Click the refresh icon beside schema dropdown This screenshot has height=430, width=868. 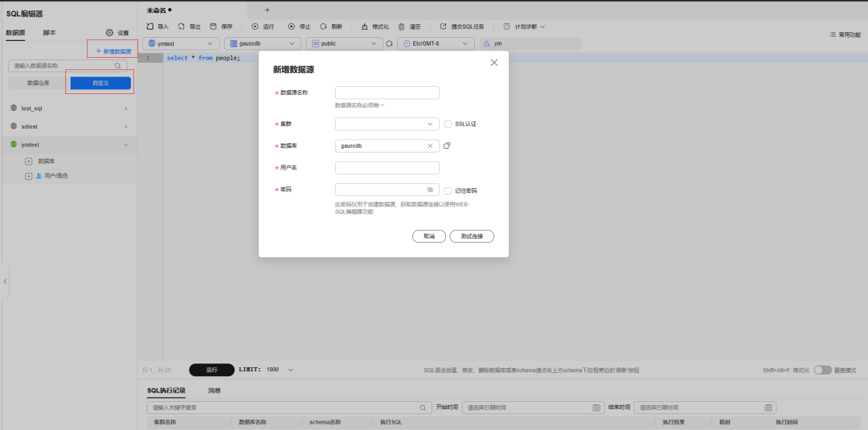pos(389,43)
